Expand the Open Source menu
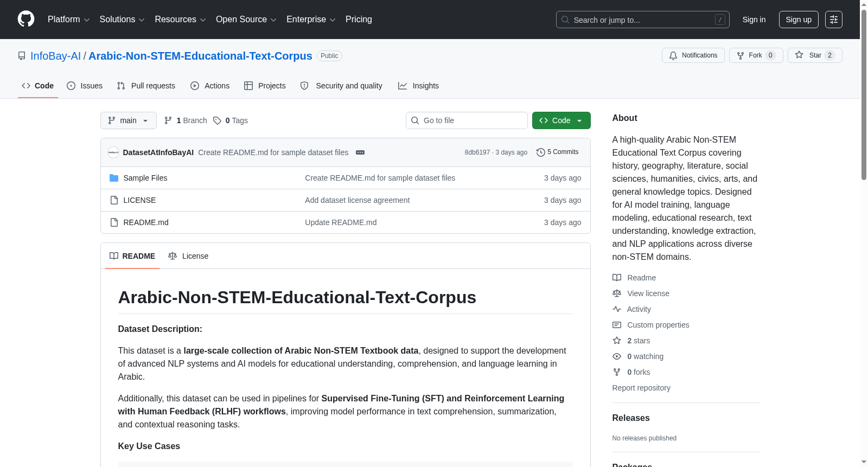Viewport: 868px width, 467px height. tap(246, 20)
